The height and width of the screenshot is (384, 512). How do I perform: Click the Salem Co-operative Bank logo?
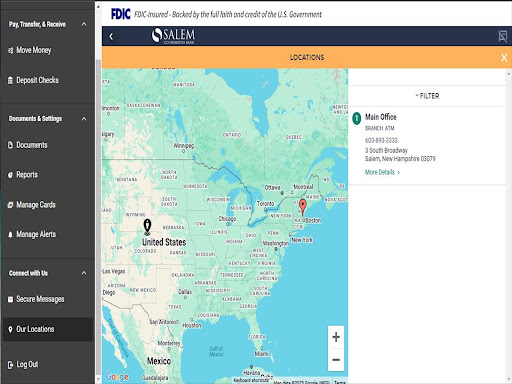(x=173, y=36)
